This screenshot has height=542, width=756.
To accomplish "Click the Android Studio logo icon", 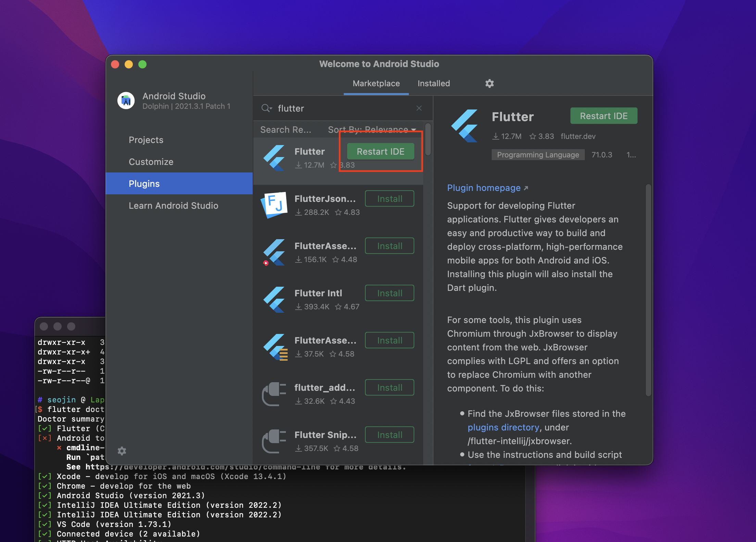I will click(x=126, y=101).
